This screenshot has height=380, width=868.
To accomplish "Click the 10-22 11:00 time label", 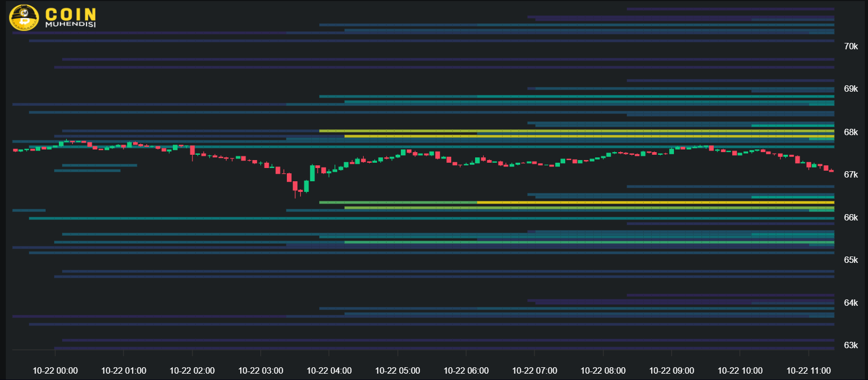I will pos(809,370).
